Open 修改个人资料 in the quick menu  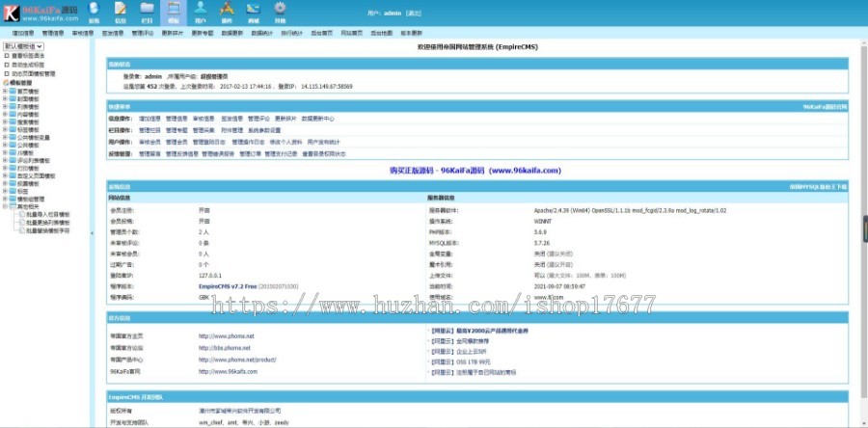pos(286,142)
